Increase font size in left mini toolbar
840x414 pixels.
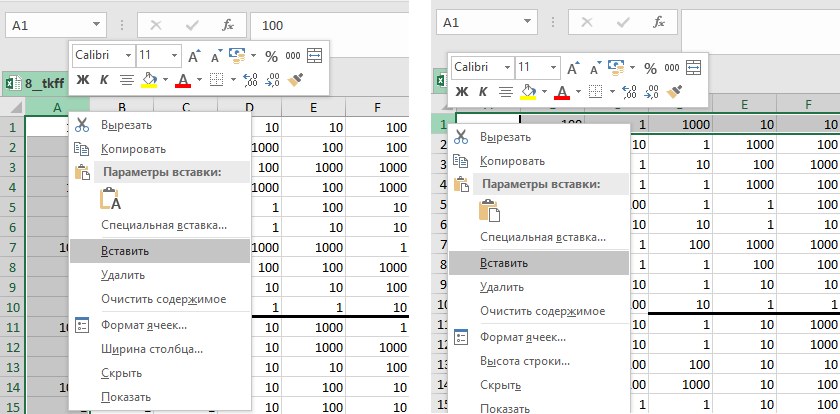click(x=195, y=56)
